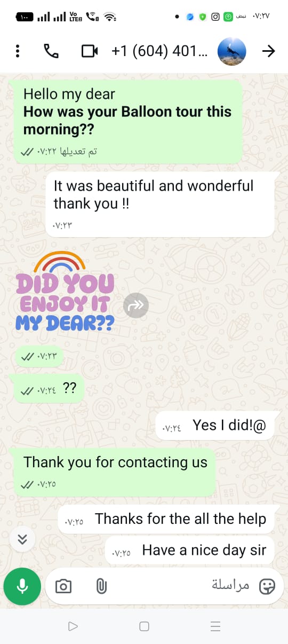Tap the back arrow in the header

[x=268, y=51]
